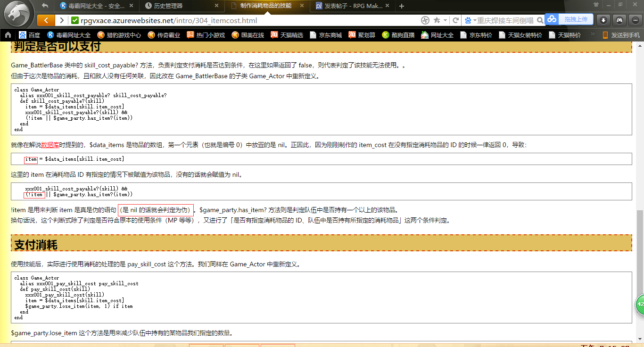Open the 百度 bookmark
This screenshot has height=347, width=644.
coord(29,35)
